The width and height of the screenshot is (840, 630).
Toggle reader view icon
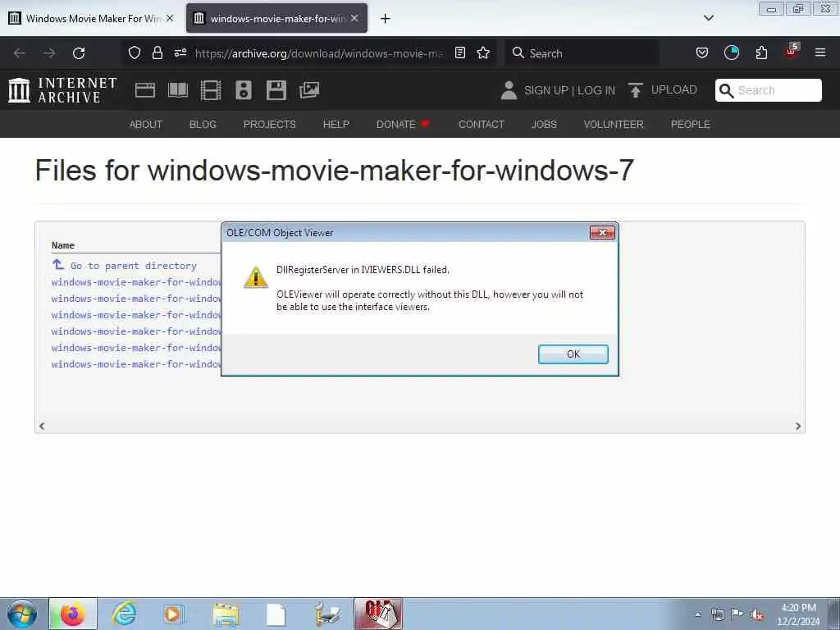[459, 52]
